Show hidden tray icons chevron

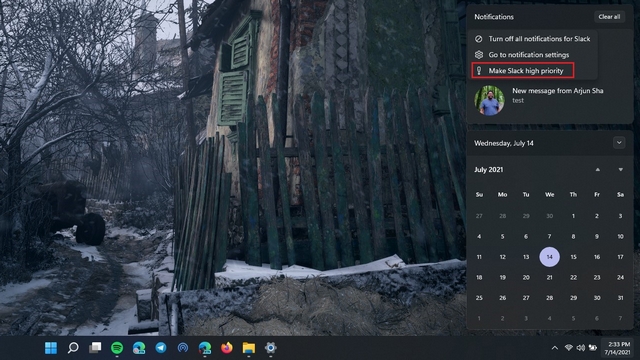pyautogui.click(x=554, y=348)
